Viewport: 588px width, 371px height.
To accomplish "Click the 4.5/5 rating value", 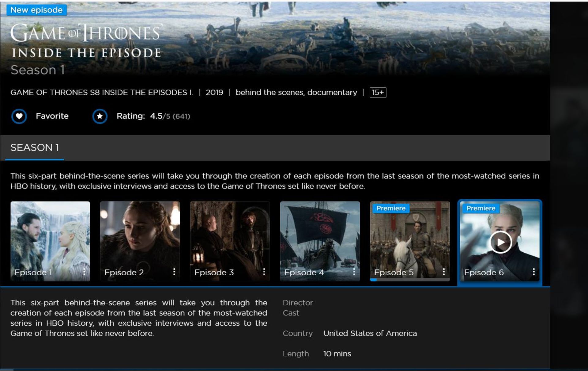I will click(160, 116).
